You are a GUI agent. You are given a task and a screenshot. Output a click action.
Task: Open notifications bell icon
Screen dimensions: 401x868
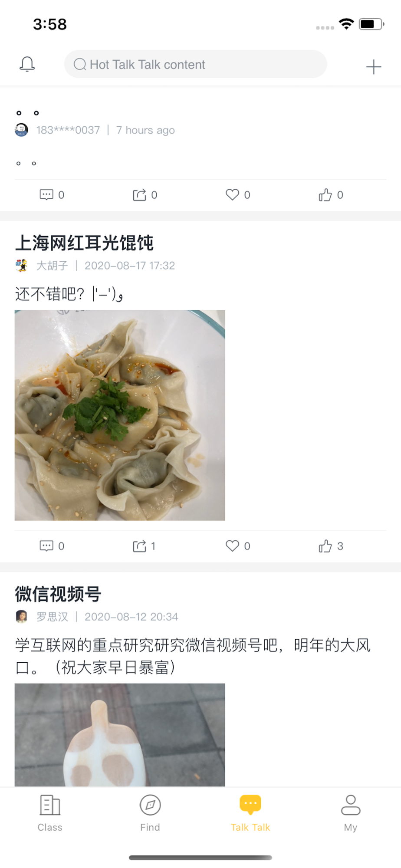pos(27,64)
